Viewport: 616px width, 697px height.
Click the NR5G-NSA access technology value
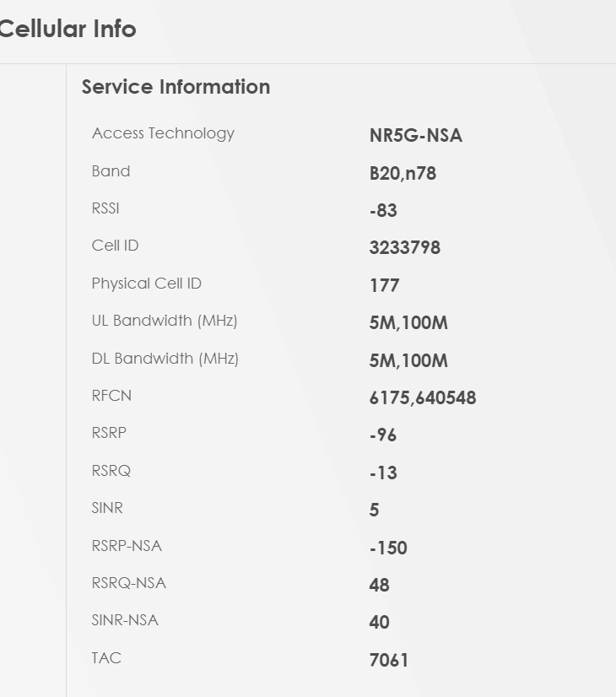coord(415,136)
